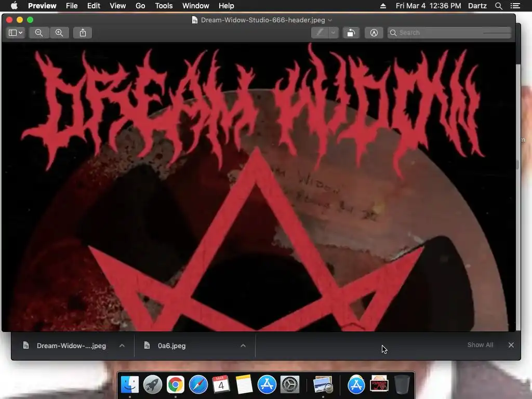This screenshot has width=532, height=399.
Task: Open the first App Store Dock icon
Action: click(x=267, y=385)
